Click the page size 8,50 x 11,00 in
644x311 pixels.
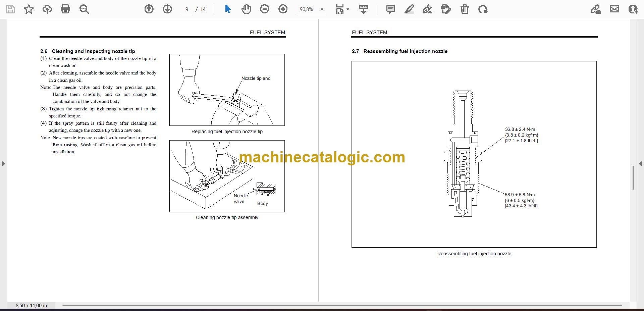(31, 305)
